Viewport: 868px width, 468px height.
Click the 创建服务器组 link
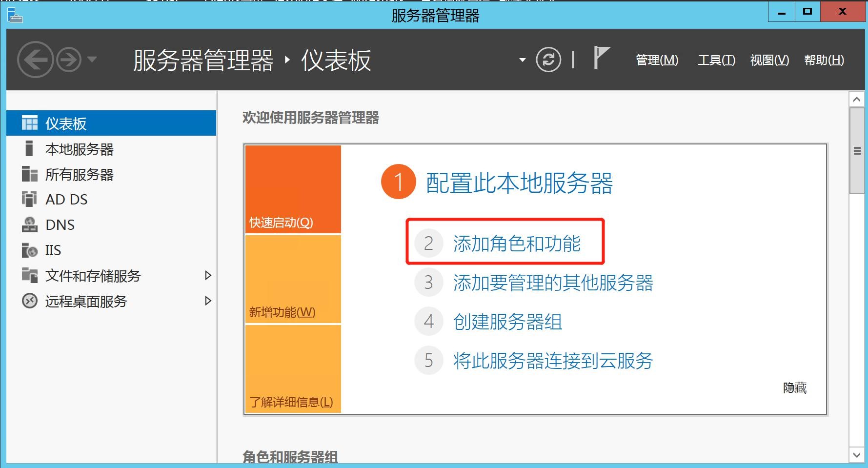pos(507,322)
